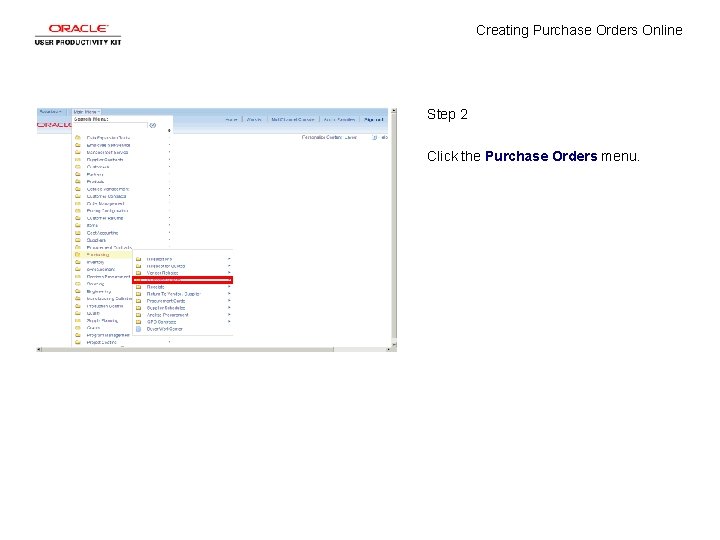
Task: Click the Help icon beside Layout
Action: (375, 137)
